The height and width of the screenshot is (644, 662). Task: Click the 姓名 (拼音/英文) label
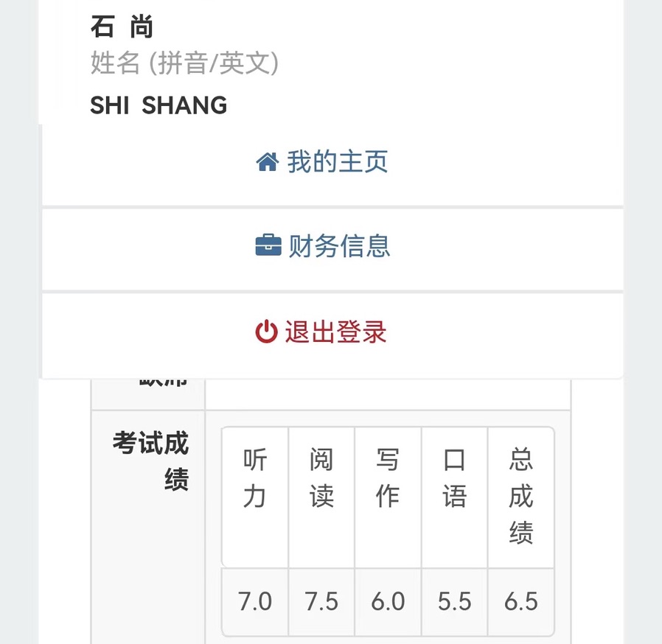click(x=184, y=64)
